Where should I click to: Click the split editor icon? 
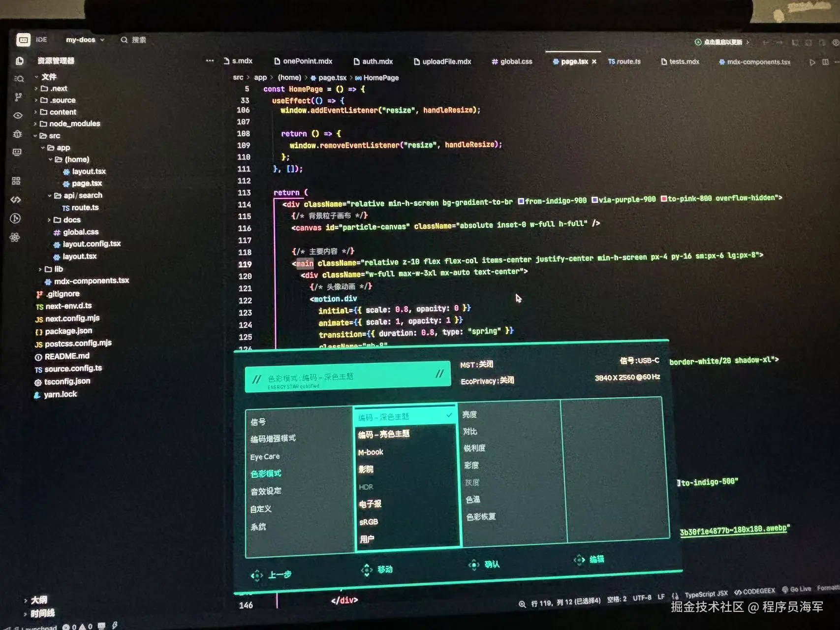[x=825, y=62]
